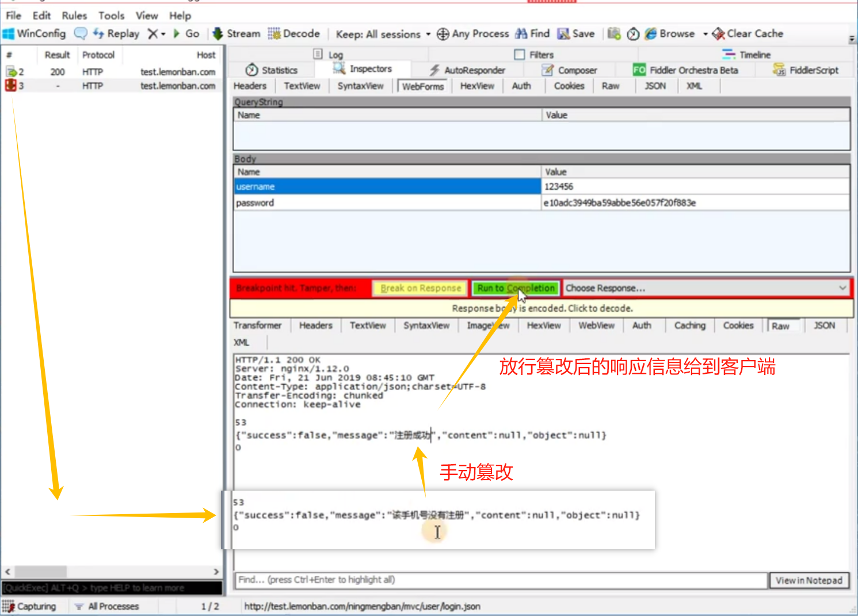858x616 pixels.
Task: Click the Go resume button
Action: point(186,34)
